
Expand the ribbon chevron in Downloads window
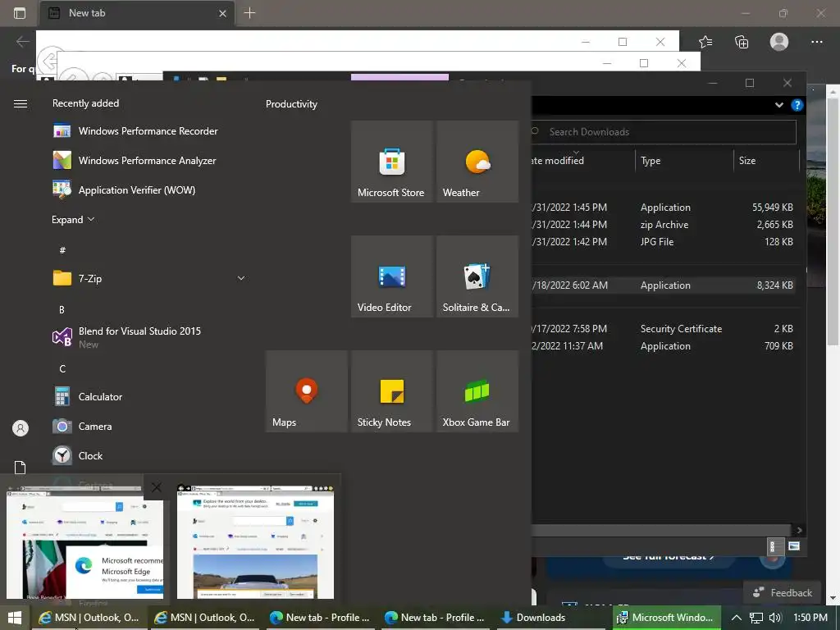[x=779, y=105]
